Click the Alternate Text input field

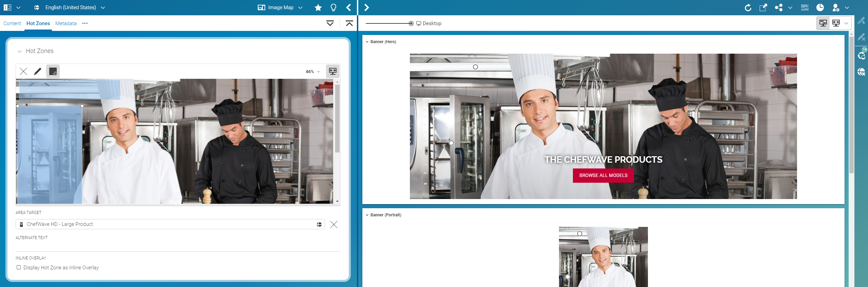tap(178, 246)
